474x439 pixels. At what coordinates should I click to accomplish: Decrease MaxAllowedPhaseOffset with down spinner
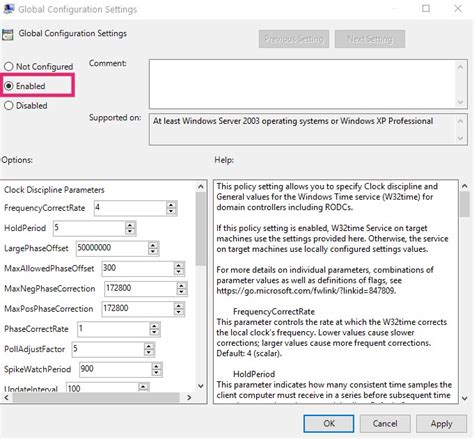click(179, 272)
